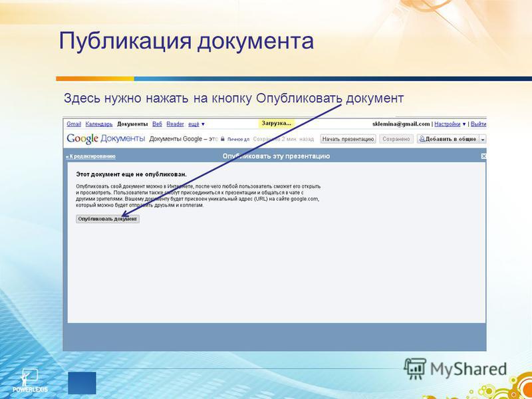Click the Опубликовать эту презентацию panel header
532x399 pixels.
[276, 156]
